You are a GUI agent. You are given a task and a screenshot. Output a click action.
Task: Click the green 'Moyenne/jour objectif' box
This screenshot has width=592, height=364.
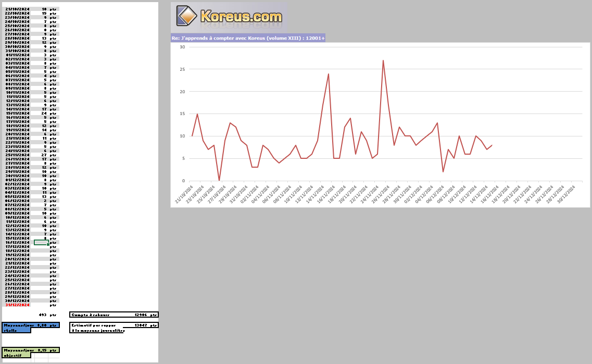coord(30,350)
